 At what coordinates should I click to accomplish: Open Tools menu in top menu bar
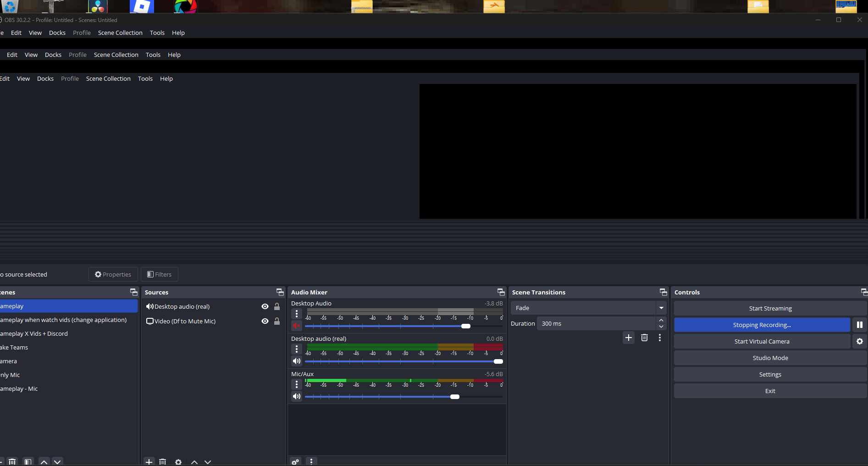(157, 33)
